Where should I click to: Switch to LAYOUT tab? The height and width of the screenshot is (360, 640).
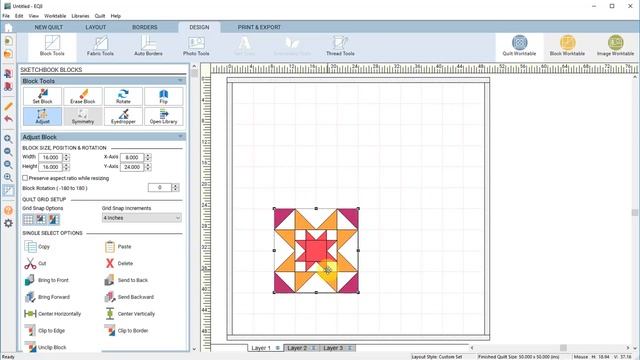coord(96,27)
